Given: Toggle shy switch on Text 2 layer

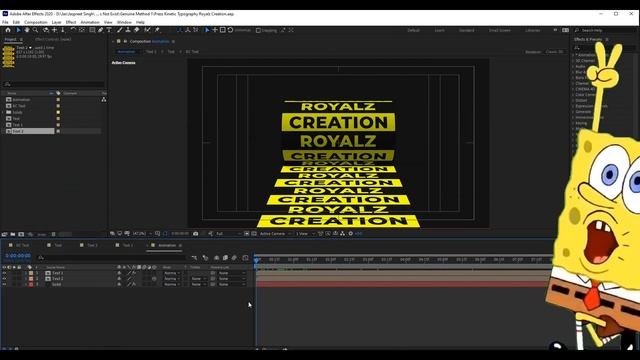Looking at the screenshot, I should click(x=119, y=278).
